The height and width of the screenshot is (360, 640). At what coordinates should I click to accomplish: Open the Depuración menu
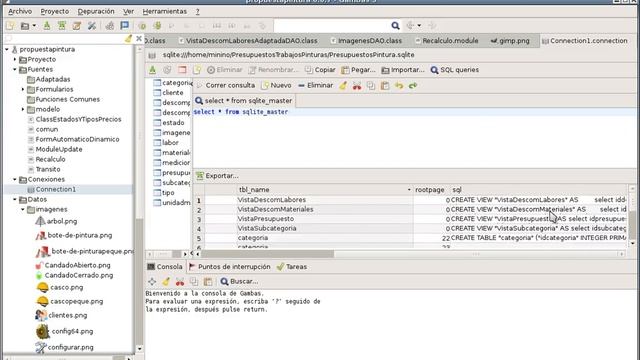pos(96,11)
